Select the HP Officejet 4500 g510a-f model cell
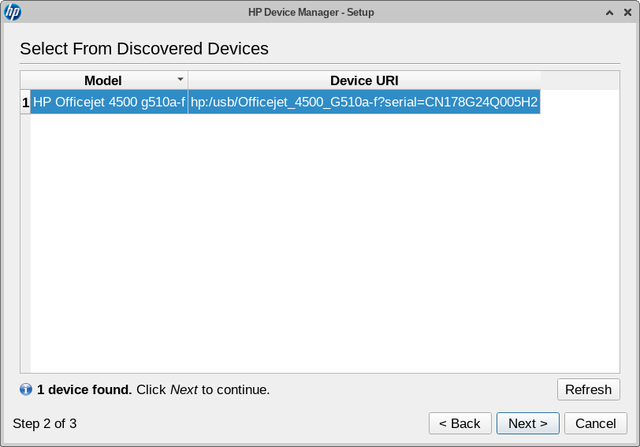This screenshot has height=447, width=640. (109, 102)
